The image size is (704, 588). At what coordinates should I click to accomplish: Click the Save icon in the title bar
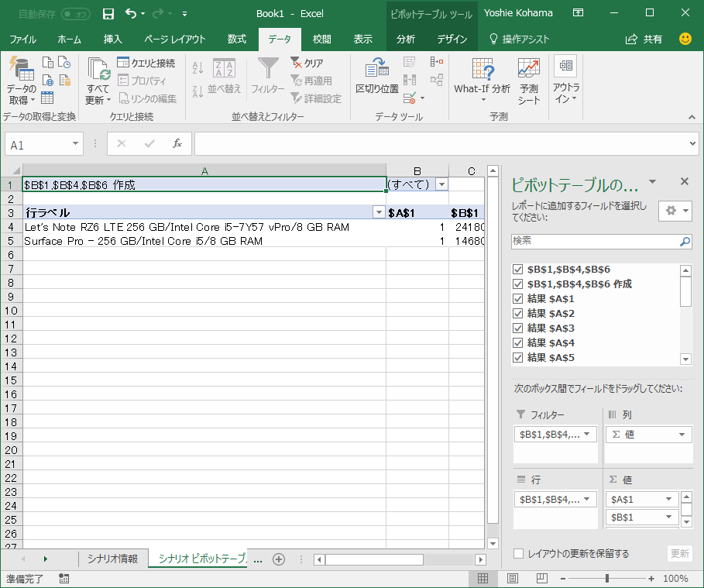point(108,14)
